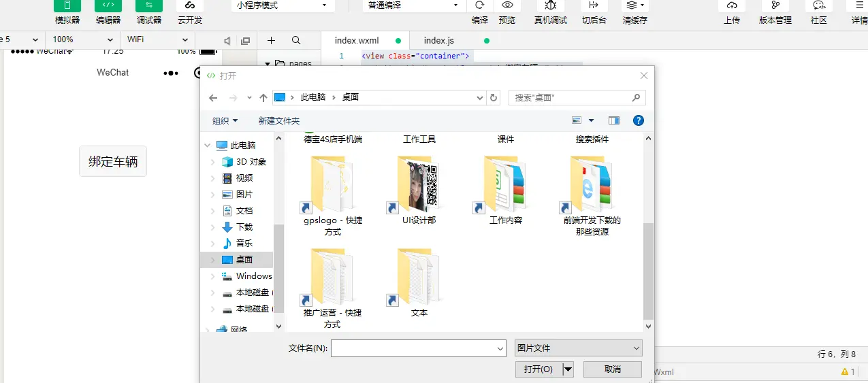
Task: Toggle the 调试器 debugger panel
Action: point(149,5)
